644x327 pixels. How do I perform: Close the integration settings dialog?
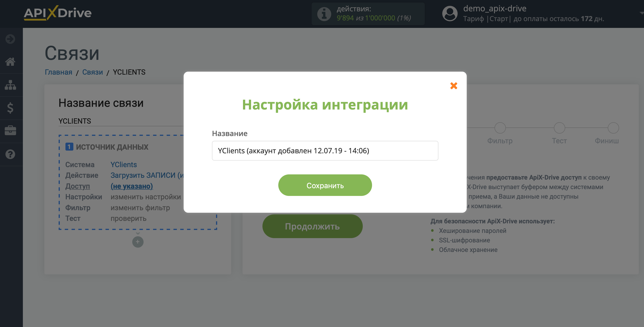[x=454, y=86]
